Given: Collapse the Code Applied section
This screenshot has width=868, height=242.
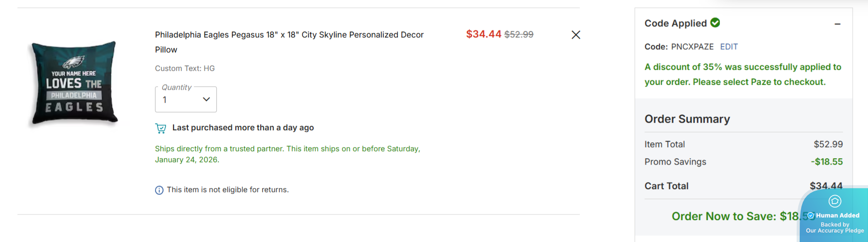Looking at the screenshot, I should pos(838,24).
